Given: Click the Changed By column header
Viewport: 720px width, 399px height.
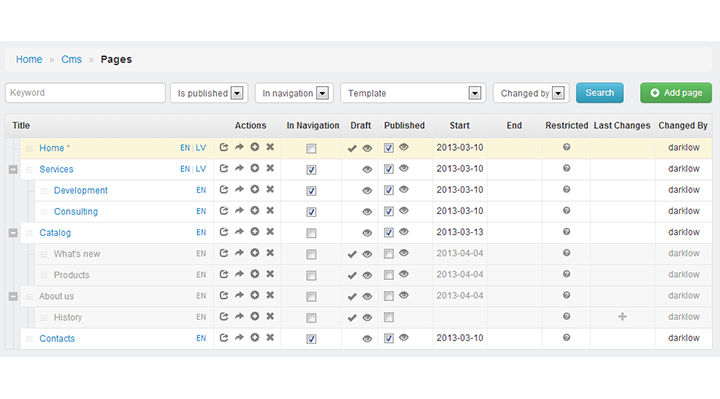Looking at the screenshot, I should tap(683, 125).
